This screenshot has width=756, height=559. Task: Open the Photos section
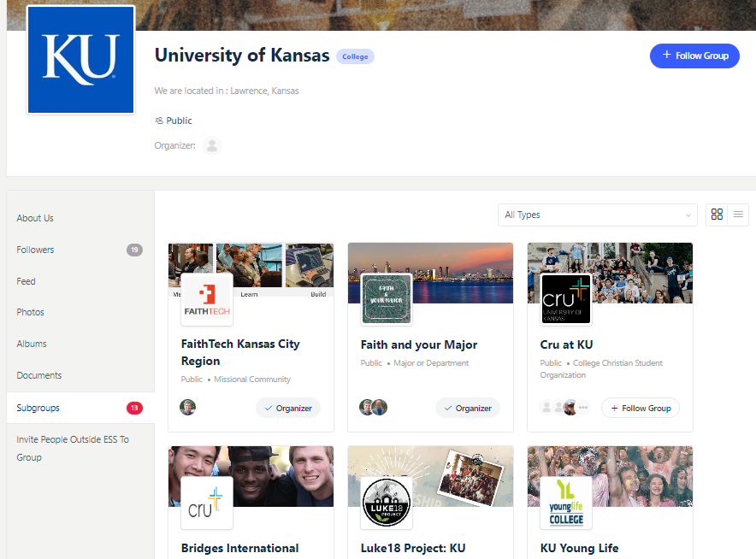pyautogui.click(x=31, y=312)
